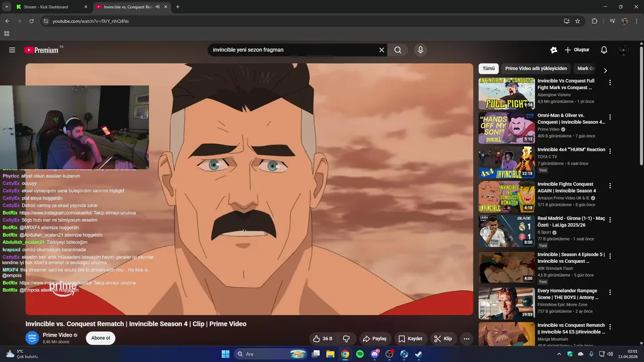Open more actions under the video player
644x362 pixels.
pos(466,338)
